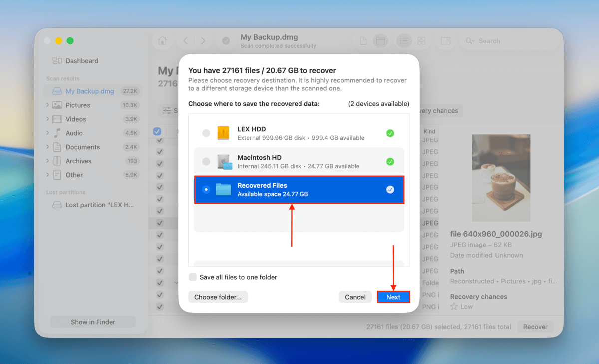Select the Recovered Files radio button
This screenshot has height=364, width=599.
(x=206, y=189)
